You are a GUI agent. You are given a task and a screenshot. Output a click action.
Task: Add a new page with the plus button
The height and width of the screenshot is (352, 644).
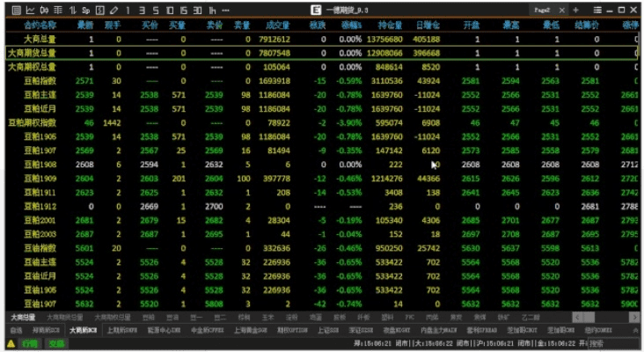(x=575, y=9)
